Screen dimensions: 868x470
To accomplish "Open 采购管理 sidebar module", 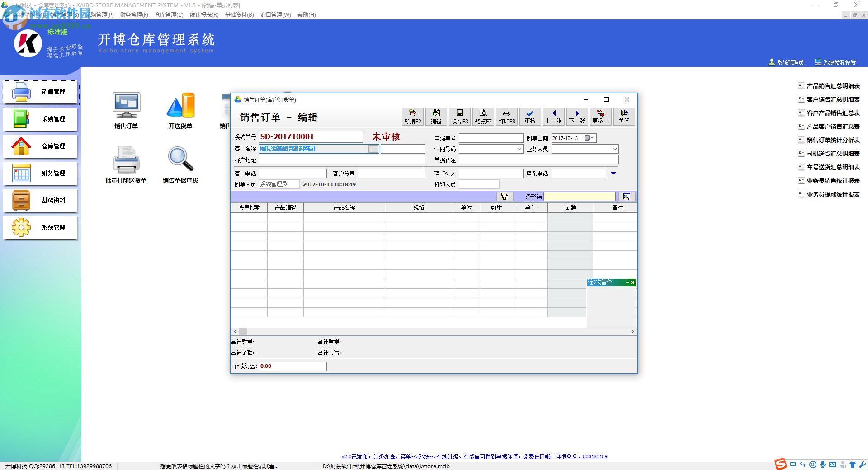I will (40, 119).
